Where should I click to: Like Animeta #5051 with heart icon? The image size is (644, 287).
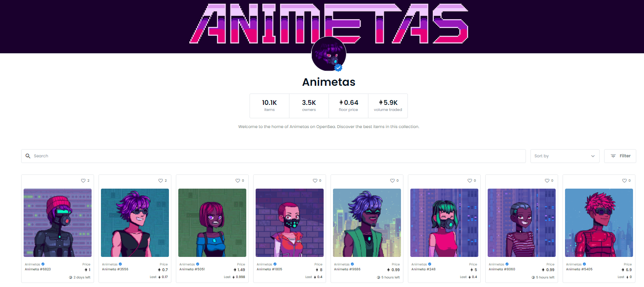(x=238, y=180)
